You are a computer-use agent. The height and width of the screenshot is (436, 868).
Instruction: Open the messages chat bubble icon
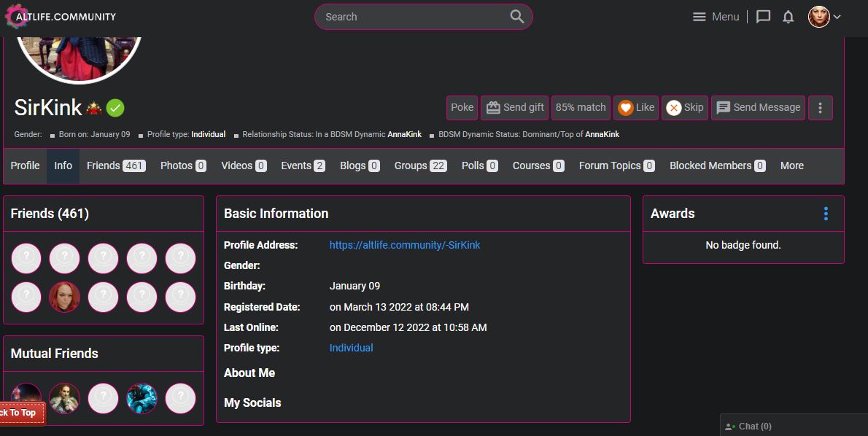[763, 17]
